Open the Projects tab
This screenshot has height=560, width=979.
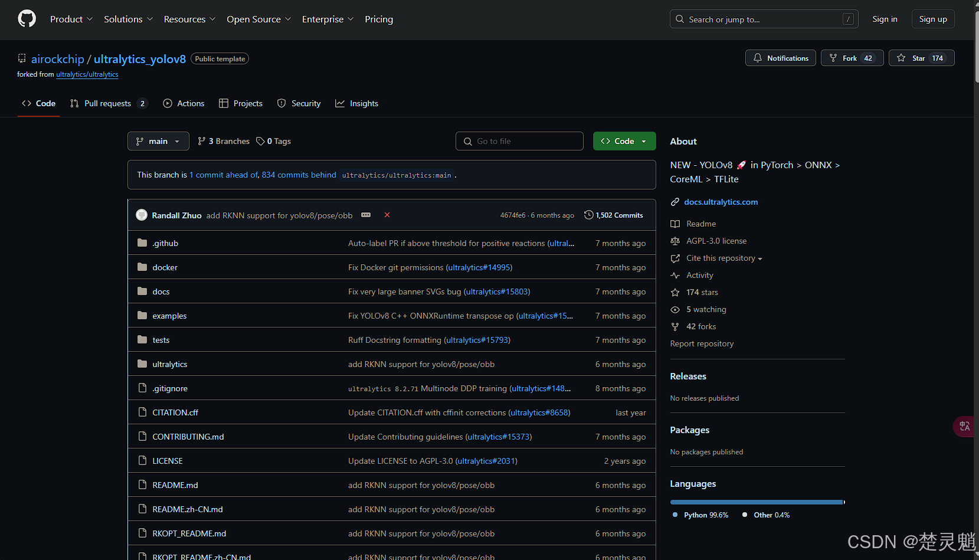241,103
